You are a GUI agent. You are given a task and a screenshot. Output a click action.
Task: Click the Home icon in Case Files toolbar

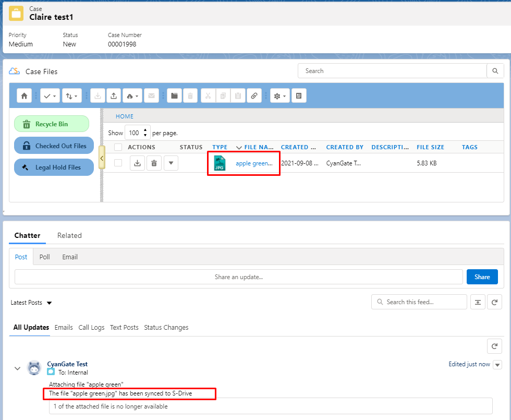(x=24, y=96)
